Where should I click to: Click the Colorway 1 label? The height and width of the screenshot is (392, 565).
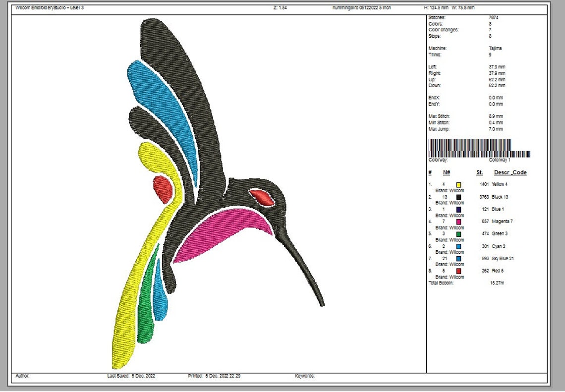coord(501,160)
